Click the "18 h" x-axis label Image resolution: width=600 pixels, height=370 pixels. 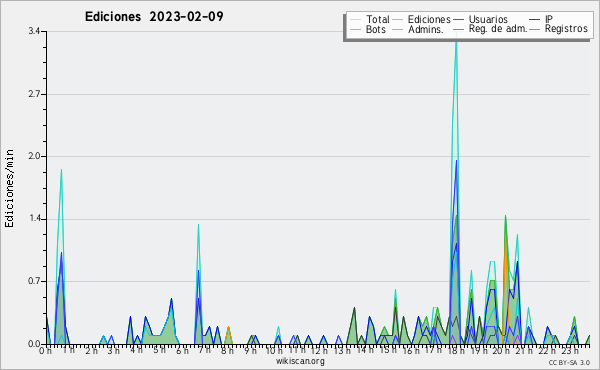tap(456, 351)
